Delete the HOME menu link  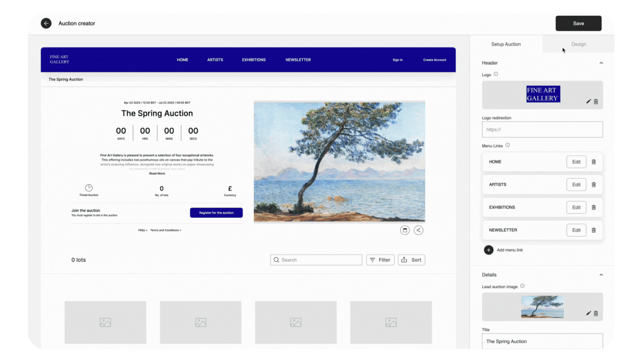point(594,162)
